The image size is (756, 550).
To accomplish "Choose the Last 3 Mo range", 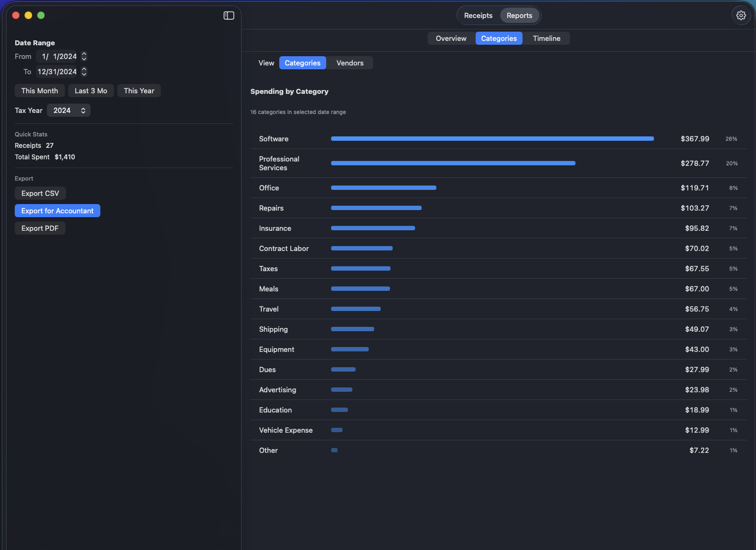I will (x=91, y=91).
